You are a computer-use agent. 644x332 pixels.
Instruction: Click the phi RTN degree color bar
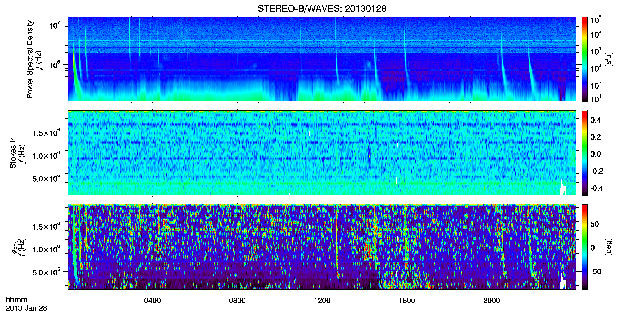point(585,247)
